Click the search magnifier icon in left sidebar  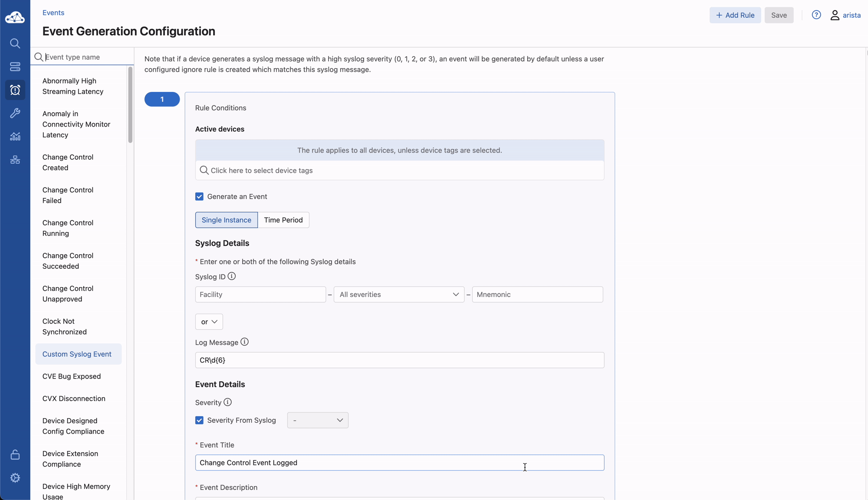click(15, 43)
